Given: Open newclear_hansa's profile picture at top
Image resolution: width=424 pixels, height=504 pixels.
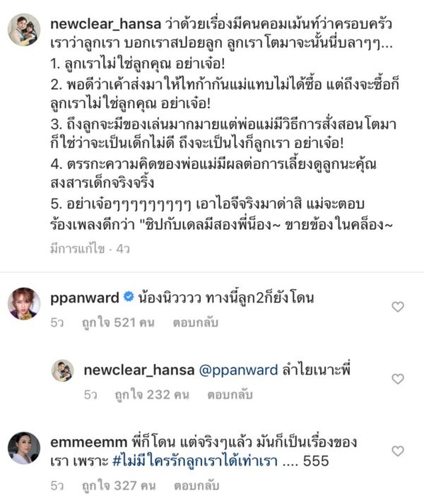Looking at the screenshot, I should click(24, 30).
